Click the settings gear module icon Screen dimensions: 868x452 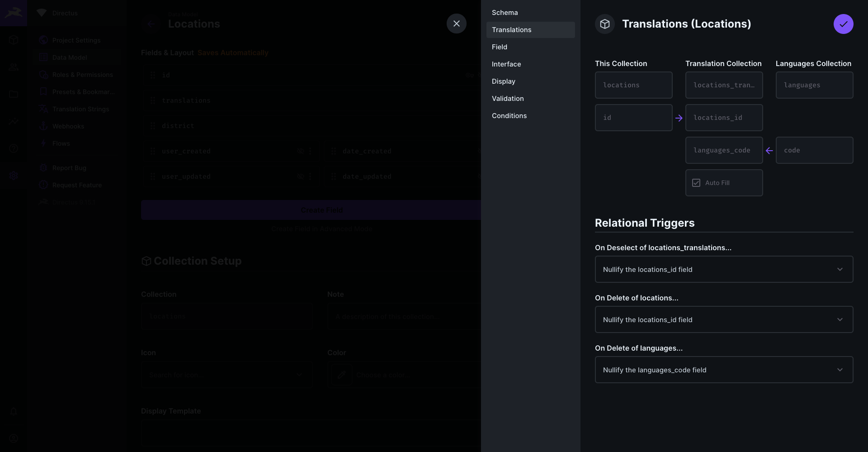click(14, 176)
